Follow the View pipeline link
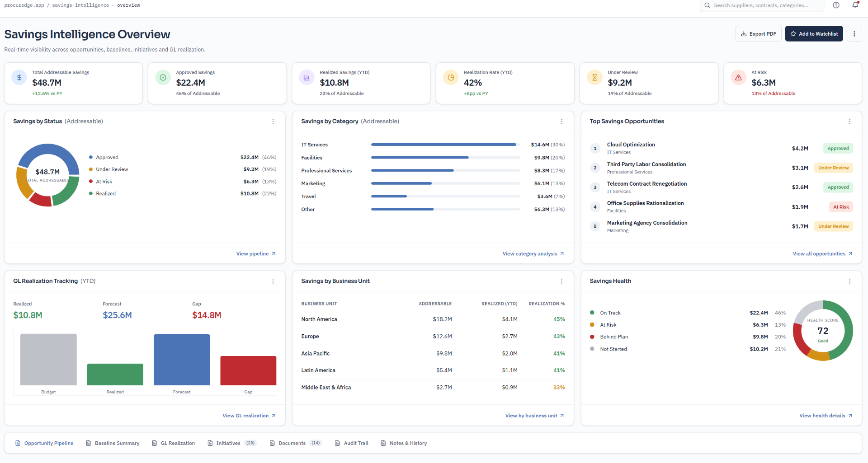The height and width of the screenshot is (463, 868). [256, 254]
